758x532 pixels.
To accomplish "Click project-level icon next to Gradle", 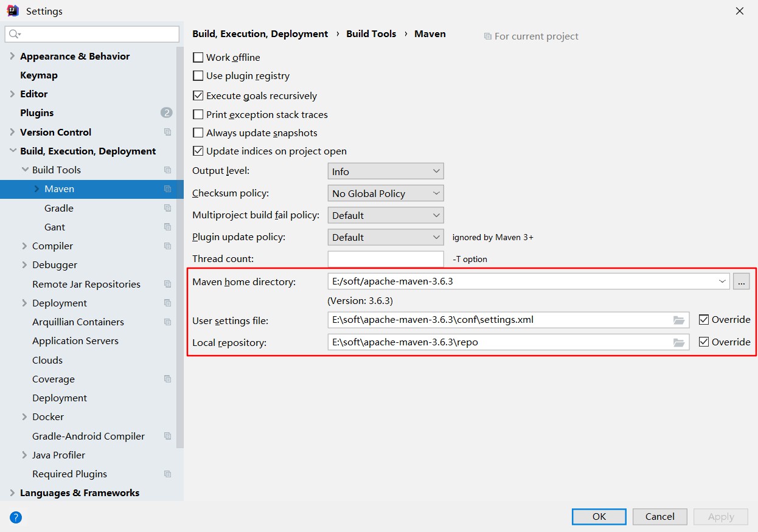I will click(168, 208).
